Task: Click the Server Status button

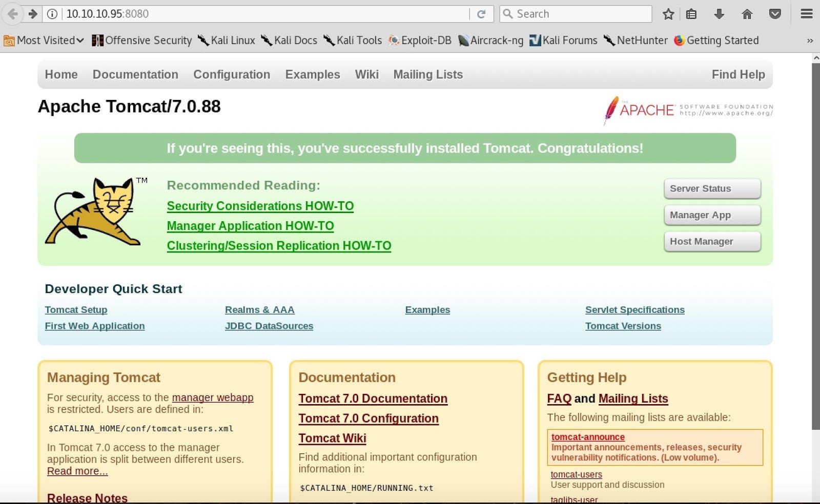Action: pos(712,188)
